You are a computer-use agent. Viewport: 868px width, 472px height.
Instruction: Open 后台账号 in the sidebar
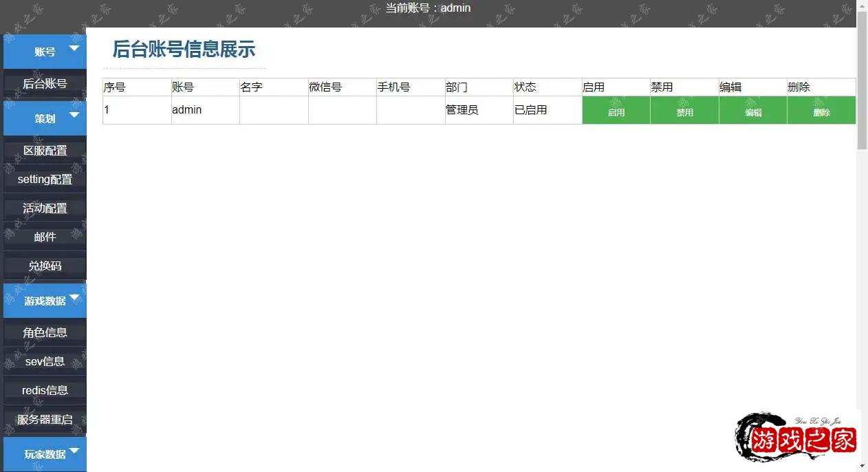coord(45,84)
